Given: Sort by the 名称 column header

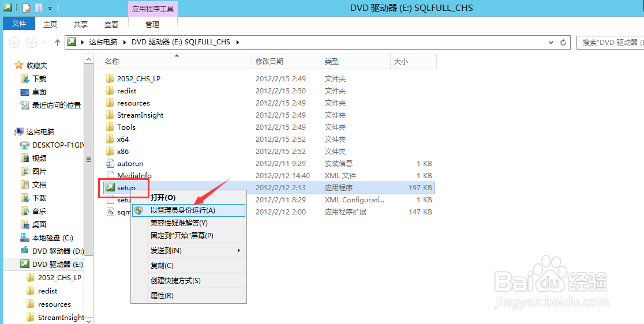Looking at the screenshot, I should click(x=173, y=62).
